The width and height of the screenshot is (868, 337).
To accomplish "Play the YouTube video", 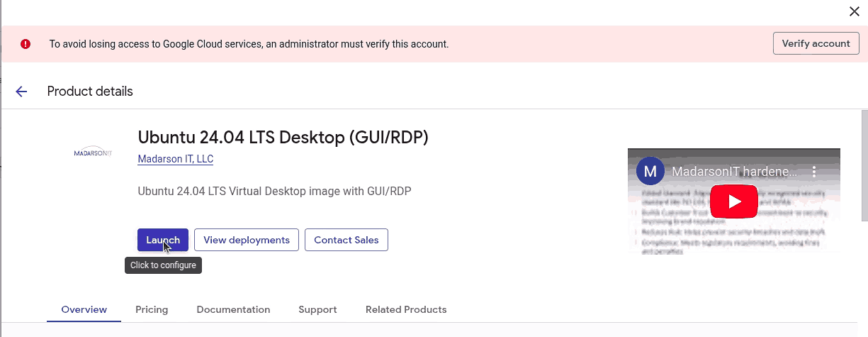I will point(734,201).
